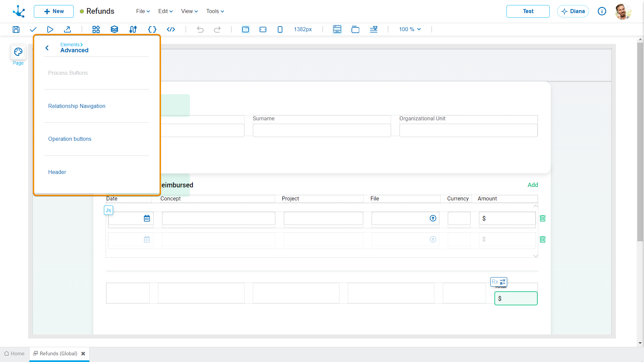Toggle the page layout view icon

click(x=337, y=29)
